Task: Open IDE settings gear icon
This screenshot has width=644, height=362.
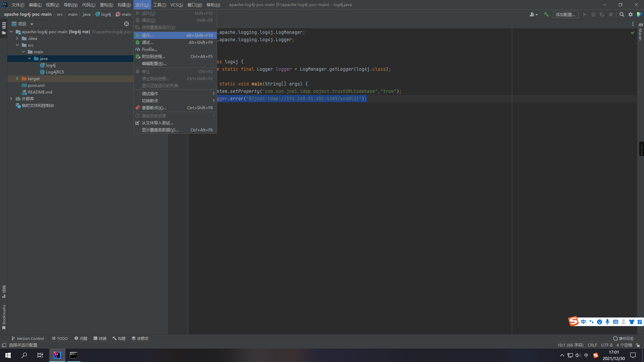Action: point(631,14)
